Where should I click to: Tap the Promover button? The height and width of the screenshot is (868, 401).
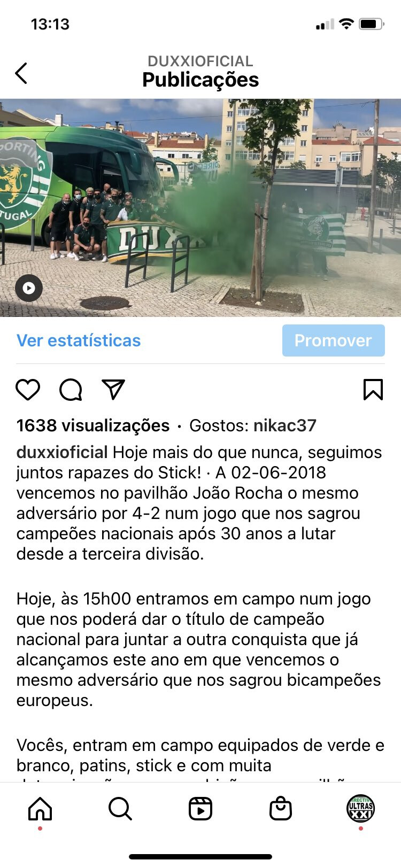pyautogui.click(x=333, y=340)
